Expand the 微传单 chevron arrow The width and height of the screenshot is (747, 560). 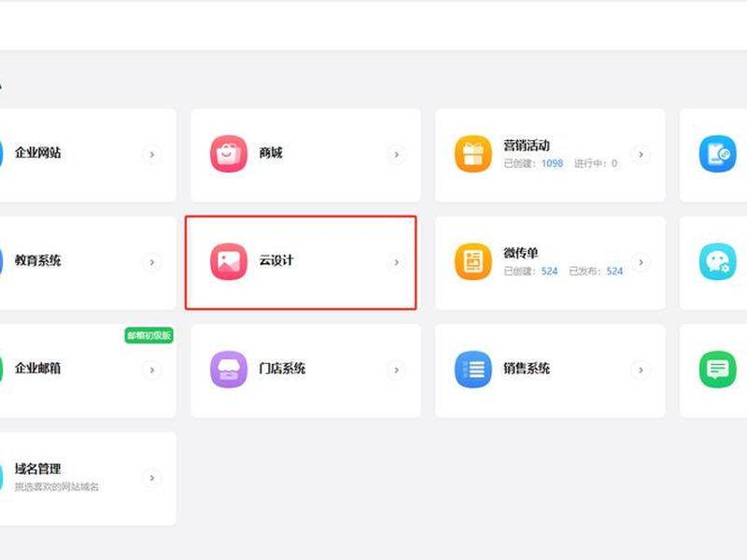pyautogui.click(x=641, y=262)
